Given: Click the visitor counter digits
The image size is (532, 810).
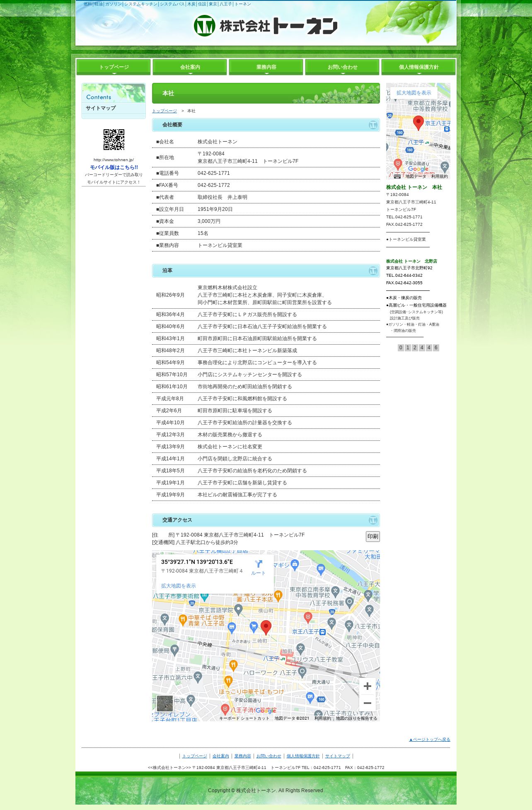Looking at the screenshot, I should click(x=418, y=348).
